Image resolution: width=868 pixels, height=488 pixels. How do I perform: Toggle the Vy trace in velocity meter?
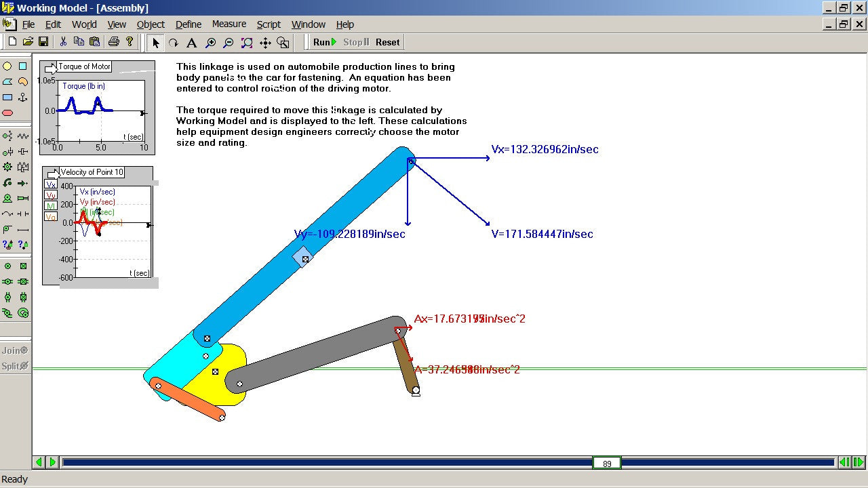(51, 195)
